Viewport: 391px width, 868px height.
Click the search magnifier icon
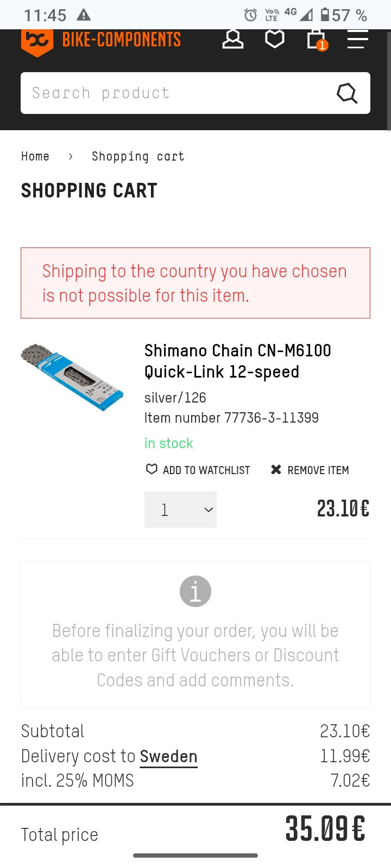pos(347,93)
